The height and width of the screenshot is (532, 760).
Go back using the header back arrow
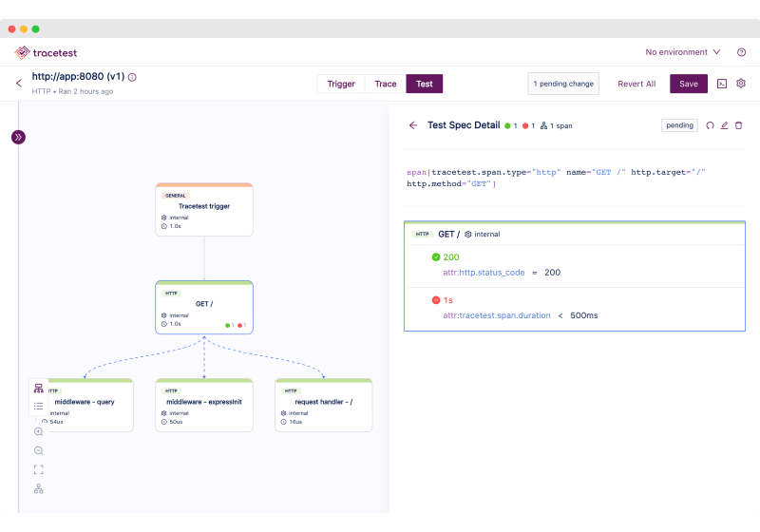tap(19, 84)
